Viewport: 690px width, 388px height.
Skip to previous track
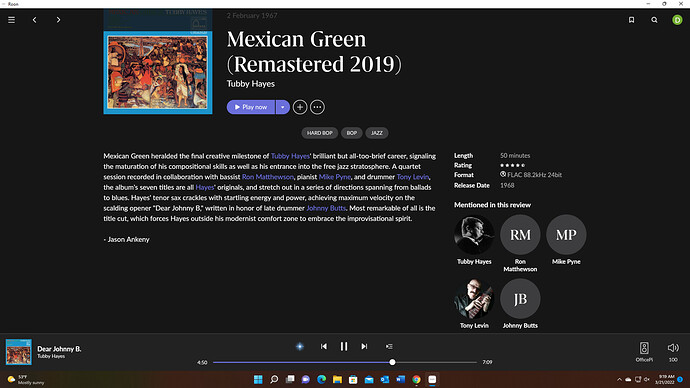pyautogui.click(x=324, y=347)
